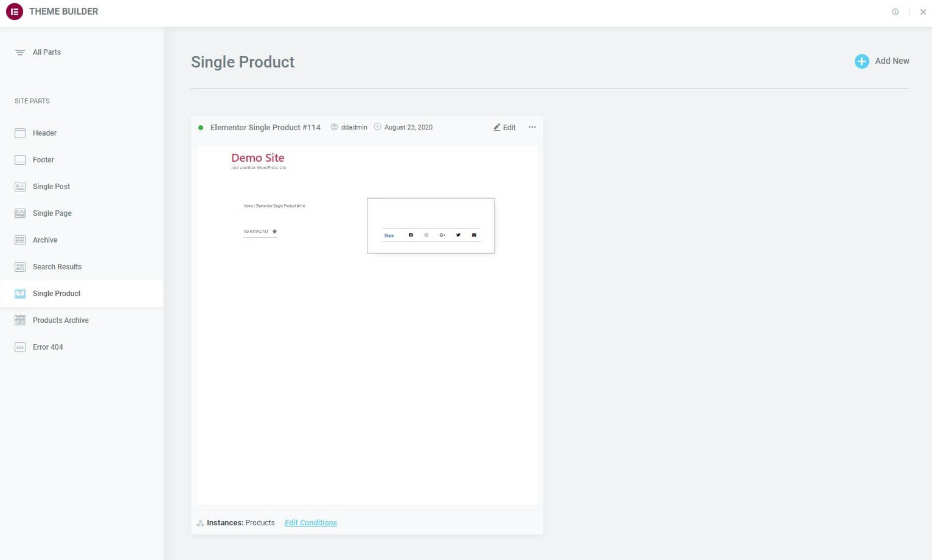Click the All Parts filter icon

point(20,52)
